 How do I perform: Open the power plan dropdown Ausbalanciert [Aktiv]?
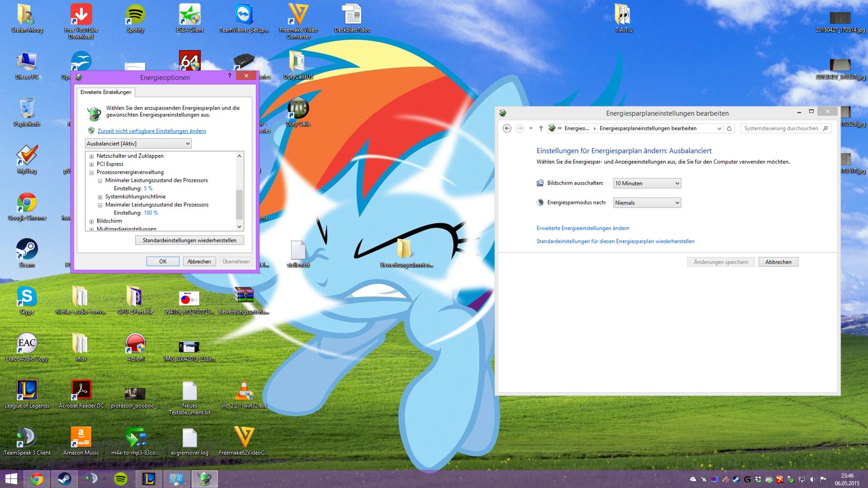coord(138,143)
